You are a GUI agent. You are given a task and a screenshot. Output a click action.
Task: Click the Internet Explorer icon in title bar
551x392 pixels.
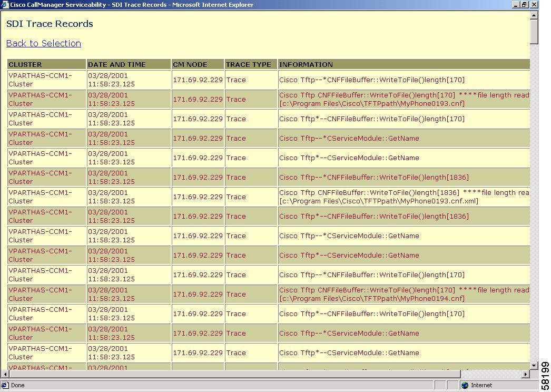(x=5, y=5)
